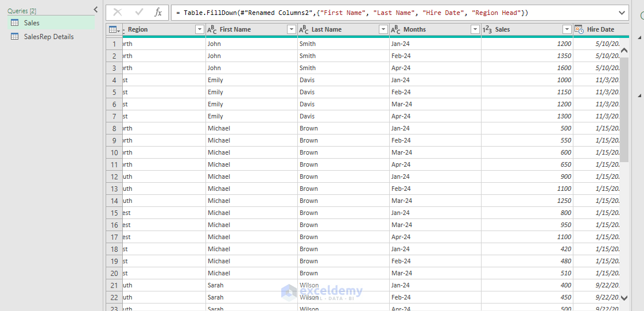
Task: Click the vertical scrollbar down arrow
Action: pyautogui.click(x=624, y=297)
